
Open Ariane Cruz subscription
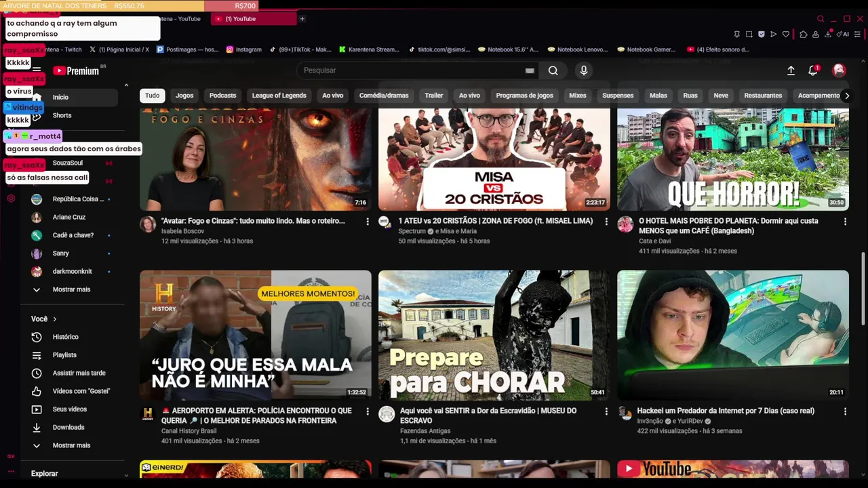(73, 218)
